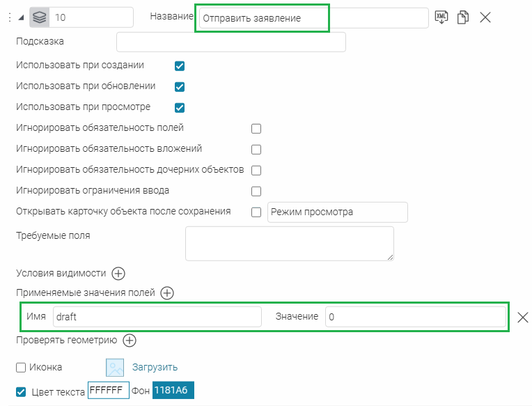Image resolution: width=532 pixels, height=406 pixels.
Task: Toggle 'Открывать карточку объекта после сохранения'
Action: pos(256,212)
